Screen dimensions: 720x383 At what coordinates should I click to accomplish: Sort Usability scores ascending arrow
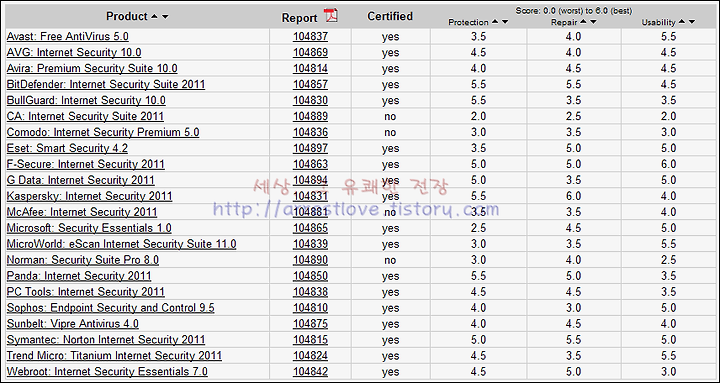[x=682, y=22]
